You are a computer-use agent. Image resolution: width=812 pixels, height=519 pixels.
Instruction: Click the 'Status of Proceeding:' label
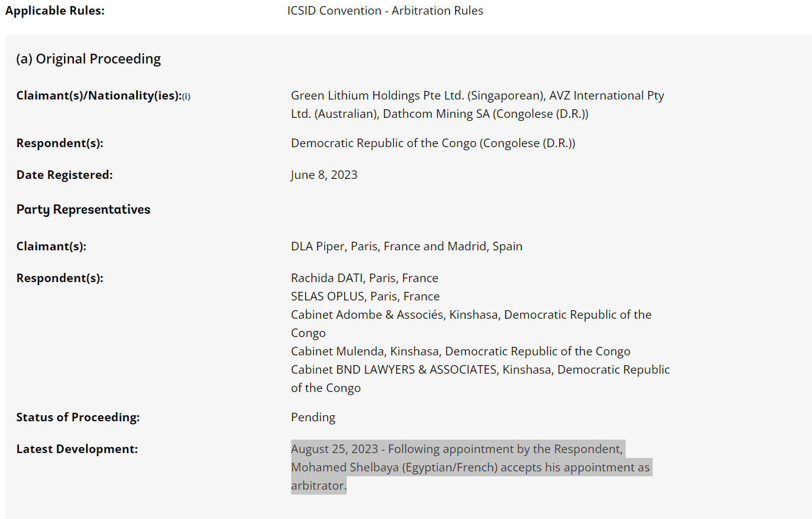(x=78, y=418)
